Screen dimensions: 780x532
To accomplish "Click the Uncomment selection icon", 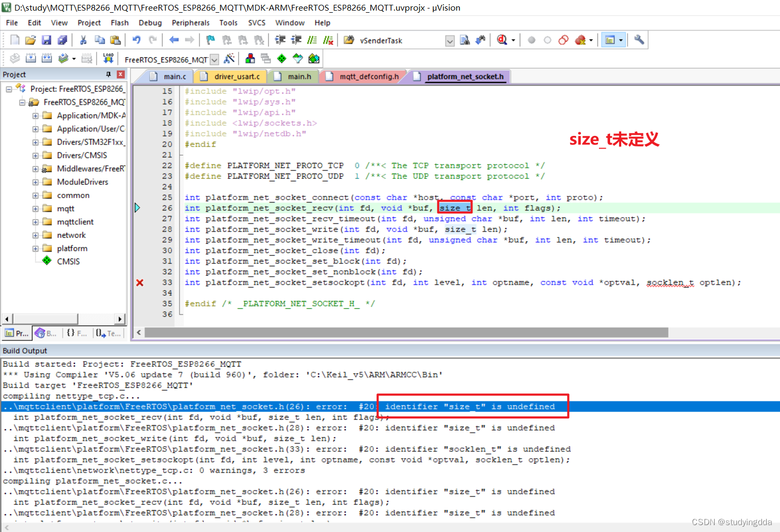I will (328, 40).
